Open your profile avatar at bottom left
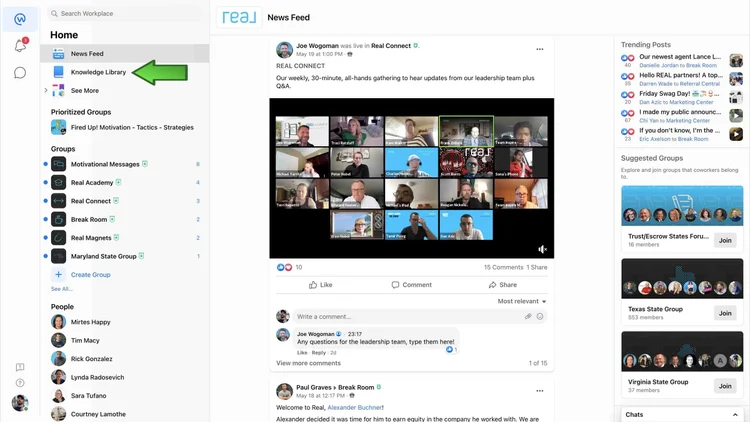This screenshot has width=750, height=422. [x=20, y=403]
